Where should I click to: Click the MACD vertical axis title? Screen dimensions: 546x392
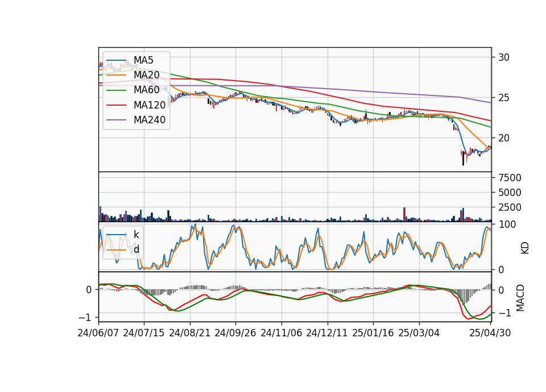[x=520, y=298]
